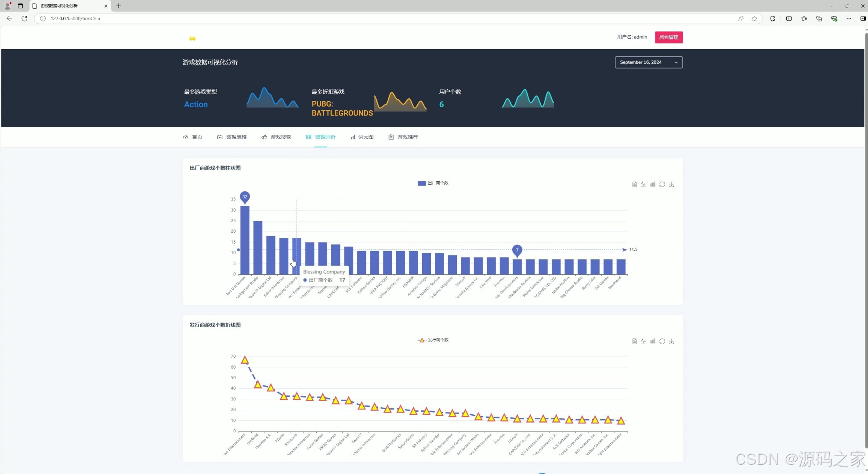Add this page to browser favorites
868x474 pixels.
[754, 18]
